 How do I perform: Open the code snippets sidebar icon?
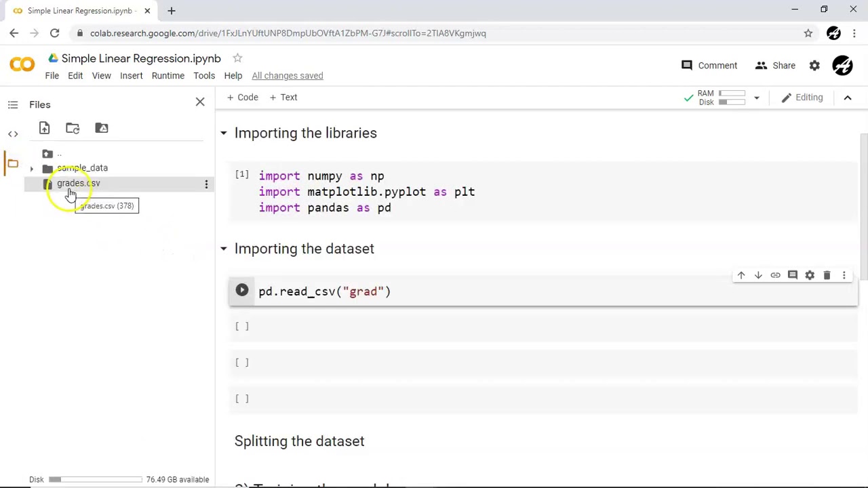point(13,134)
